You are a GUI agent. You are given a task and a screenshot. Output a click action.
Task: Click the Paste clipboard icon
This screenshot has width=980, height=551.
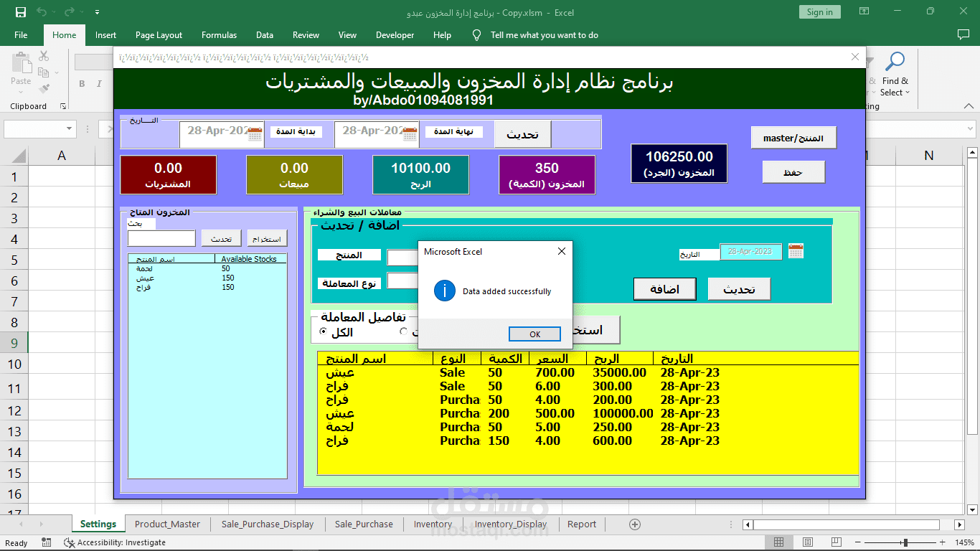(x=22, y=62)
